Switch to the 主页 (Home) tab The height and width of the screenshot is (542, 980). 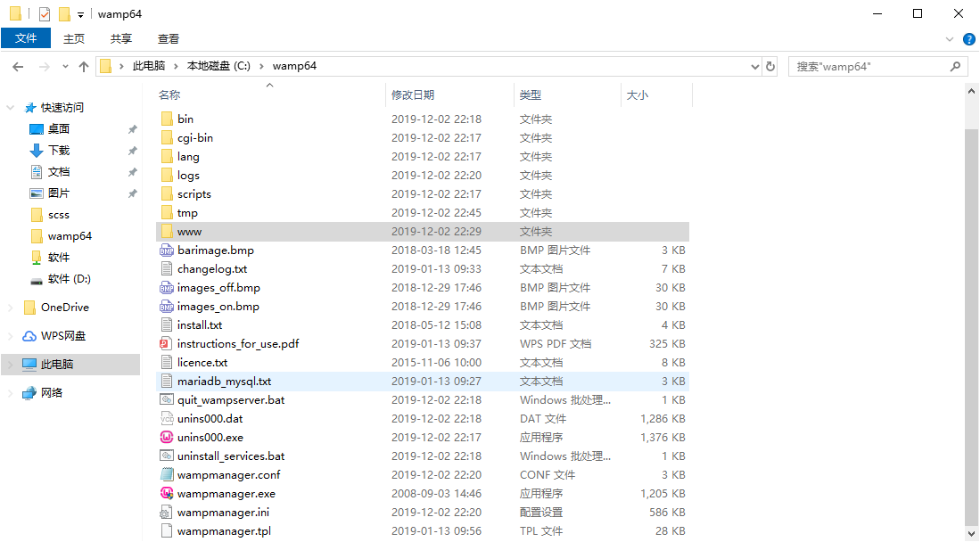pyautogui.click(x=74, y=38)
